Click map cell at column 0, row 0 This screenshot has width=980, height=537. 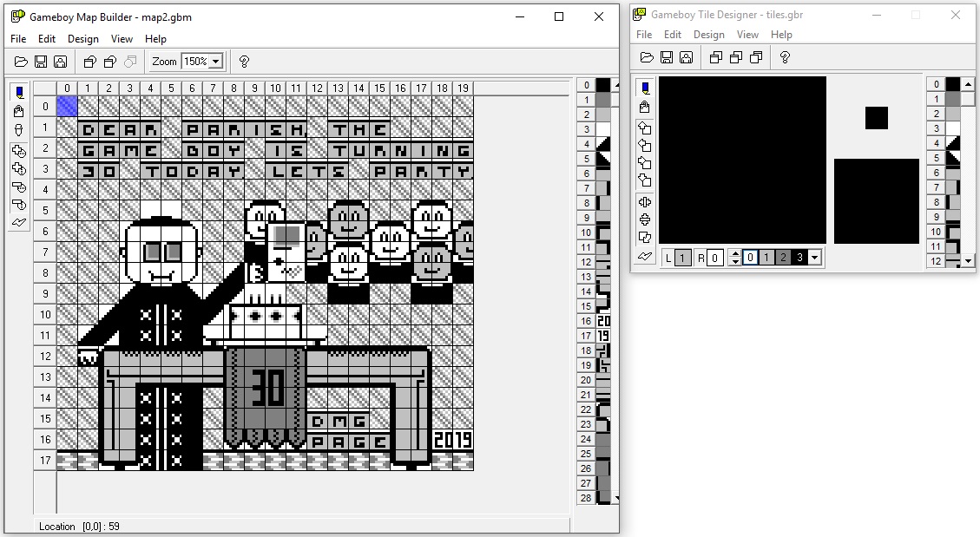(67, 106)
